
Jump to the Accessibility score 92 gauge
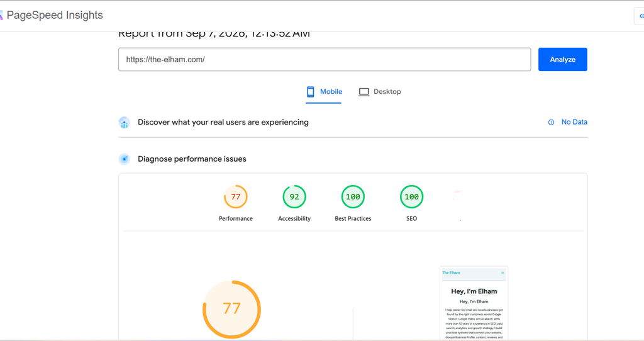(x=294, y=203)
